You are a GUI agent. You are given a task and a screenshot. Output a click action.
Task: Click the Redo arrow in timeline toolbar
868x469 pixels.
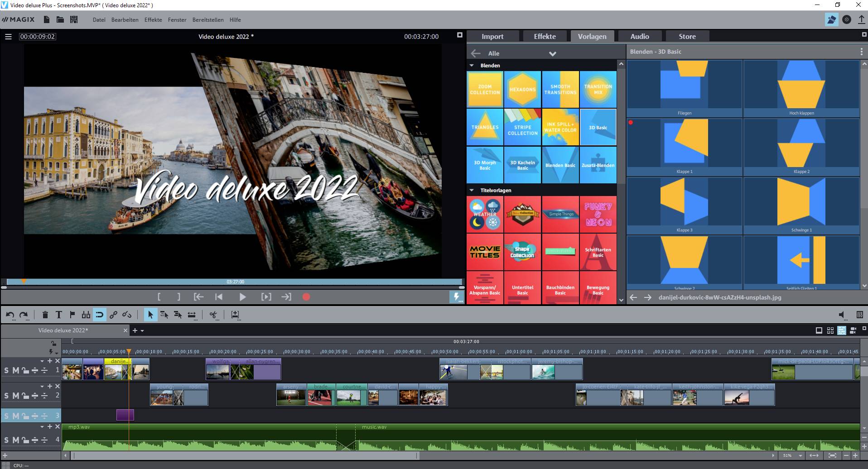24,315
